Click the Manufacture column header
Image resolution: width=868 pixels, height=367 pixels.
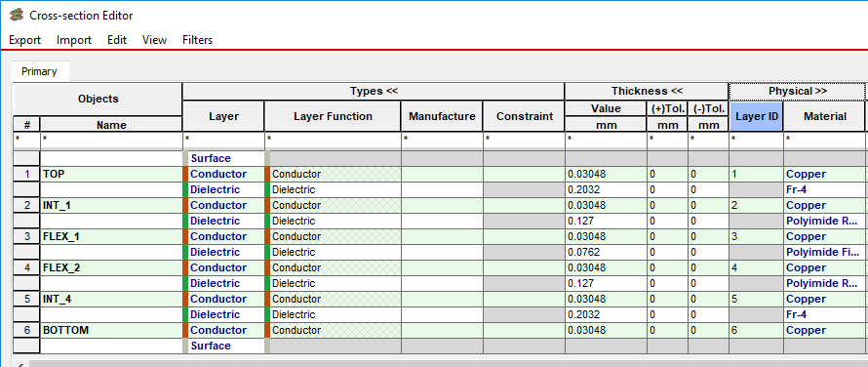coord(442,116)
